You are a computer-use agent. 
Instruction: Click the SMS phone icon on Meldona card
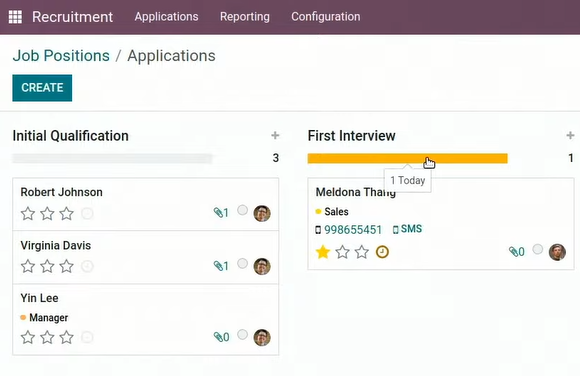tap(395, 229)
